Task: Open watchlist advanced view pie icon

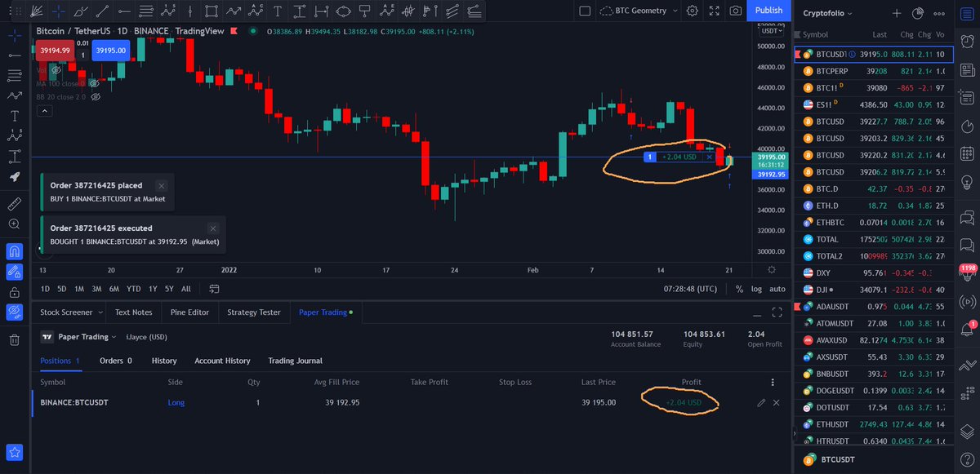Action: pos(917,13)
